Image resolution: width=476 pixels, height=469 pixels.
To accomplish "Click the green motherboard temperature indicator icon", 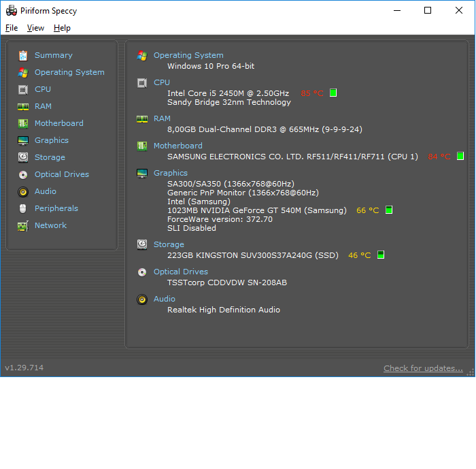I will click(x=460, y=156).
